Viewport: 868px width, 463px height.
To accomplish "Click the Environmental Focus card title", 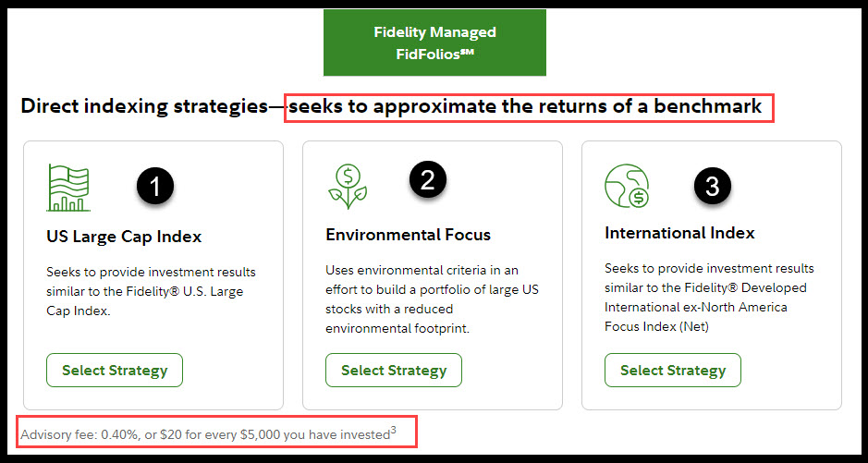I will coord(408,235).
